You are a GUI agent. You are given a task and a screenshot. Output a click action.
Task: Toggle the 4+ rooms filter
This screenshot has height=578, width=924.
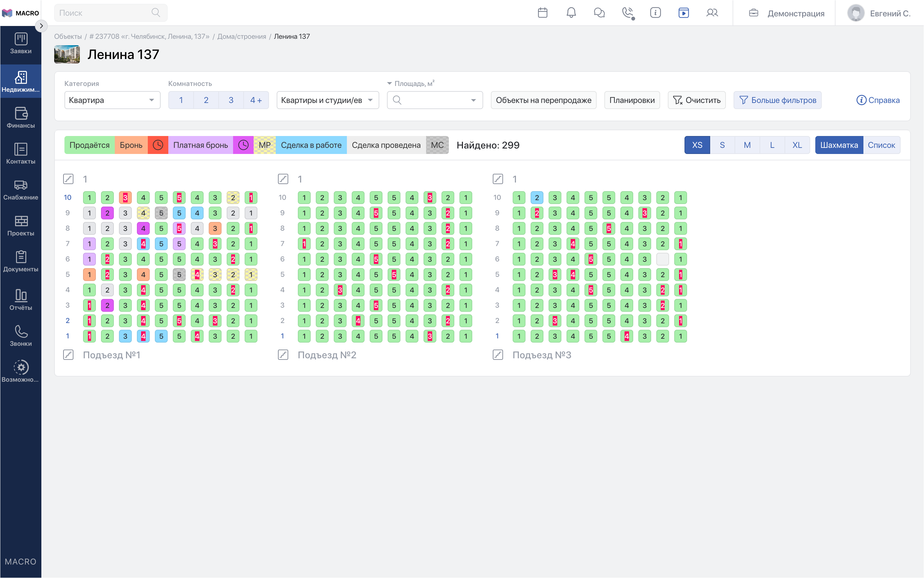pos(256,100)
